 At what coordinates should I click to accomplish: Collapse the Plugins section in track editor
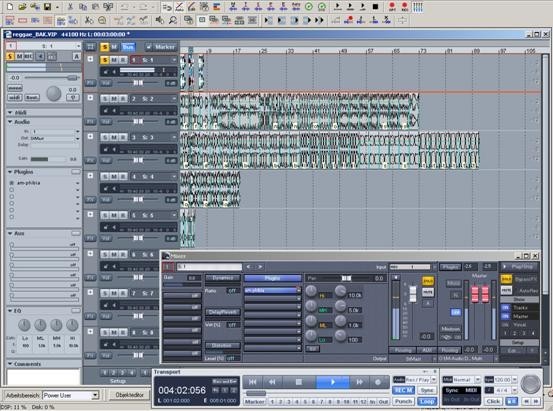click(x=10, y=172)
